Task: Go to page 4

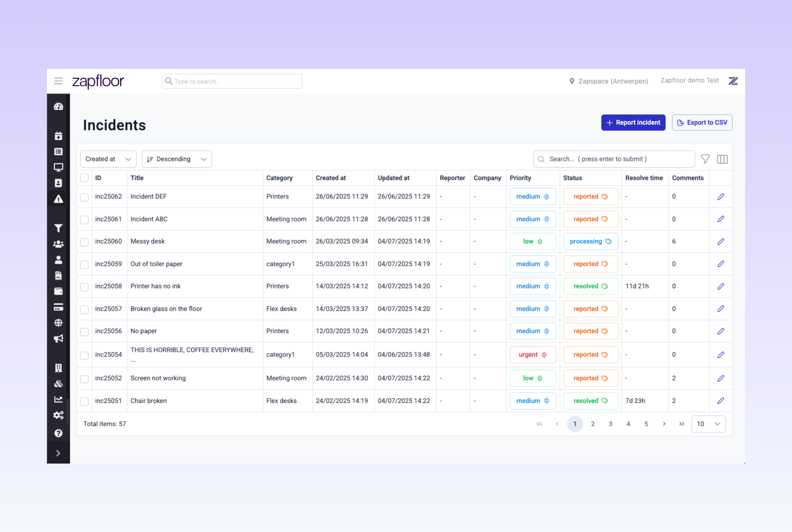Action: point(628,424)
